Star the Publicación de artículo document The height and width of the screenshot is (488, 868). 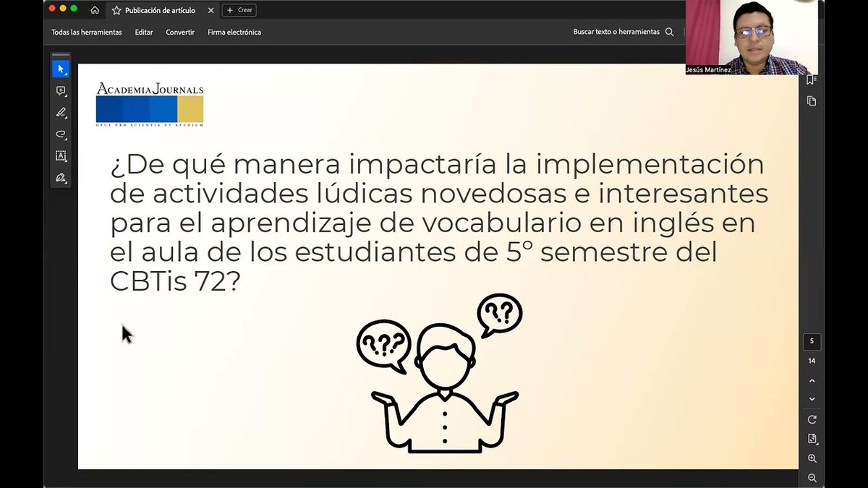tap(116, 10)
